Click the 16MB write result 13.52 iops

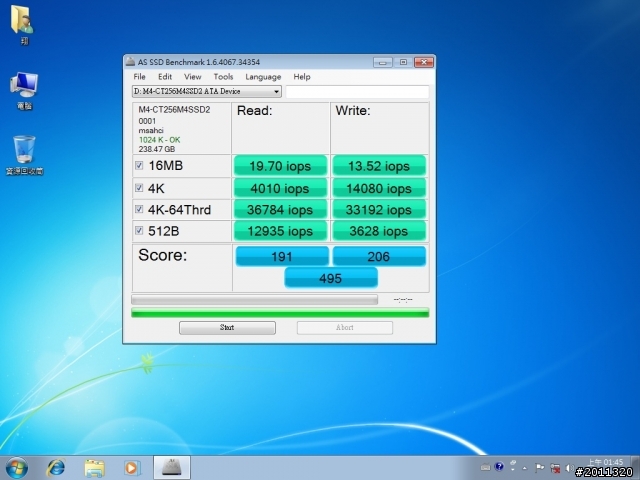tap(379, 166)
